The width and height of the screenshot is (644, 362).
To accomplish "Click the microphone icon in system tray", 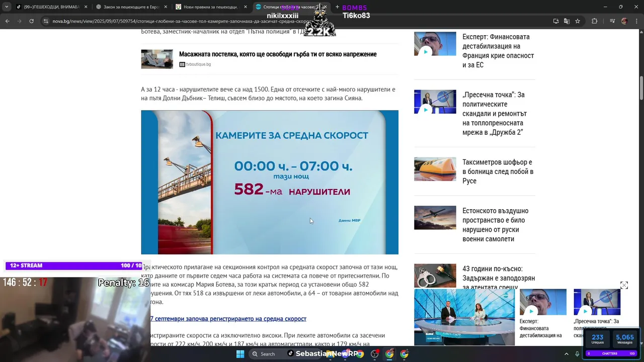I will click(577, 354).
